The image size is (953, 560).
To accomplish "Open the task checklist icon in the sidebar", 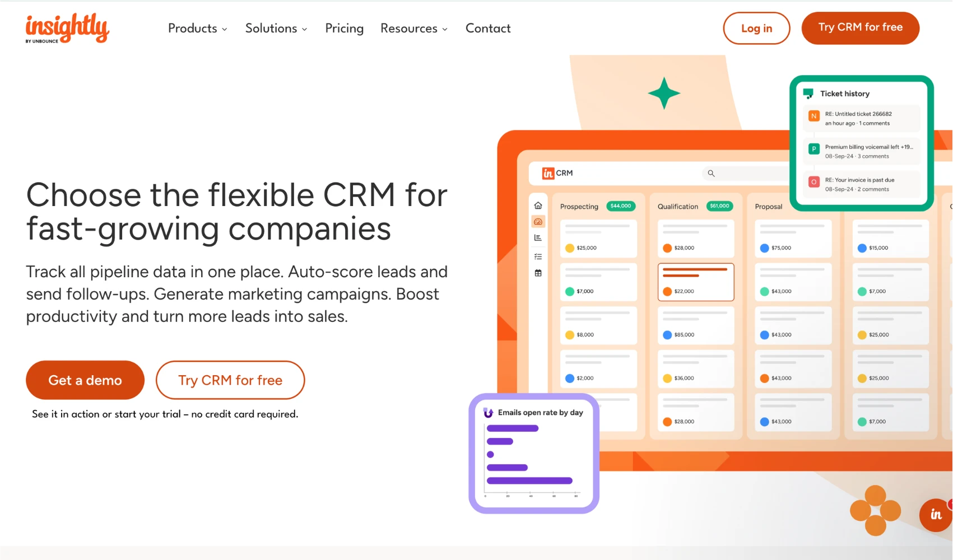I will tap(538, 256).
